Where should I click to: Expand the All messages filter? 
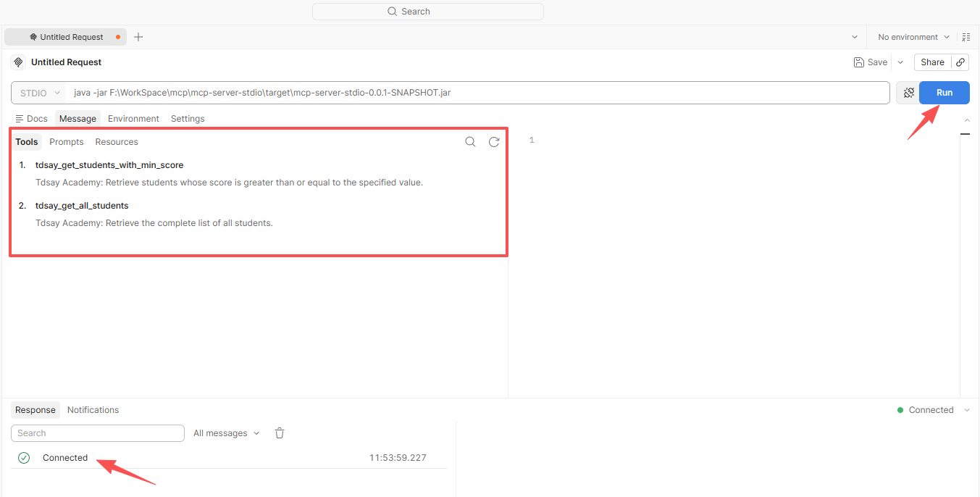coord(226,433)
